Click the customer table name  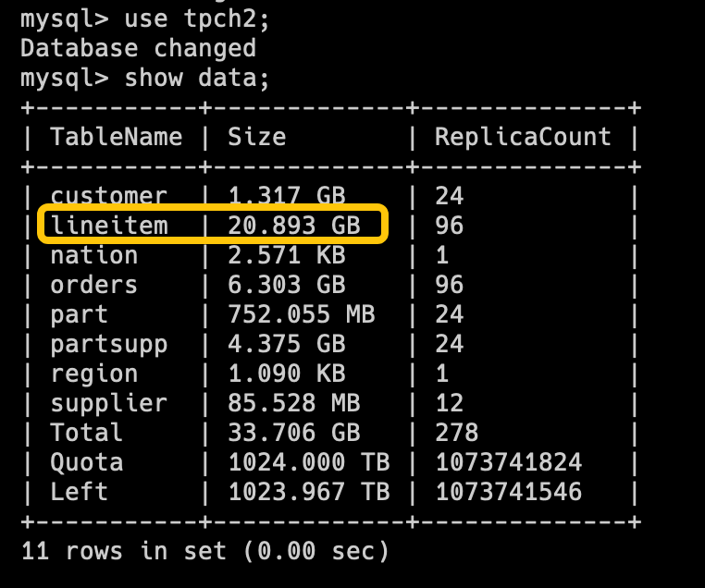(x=109, y=196)
